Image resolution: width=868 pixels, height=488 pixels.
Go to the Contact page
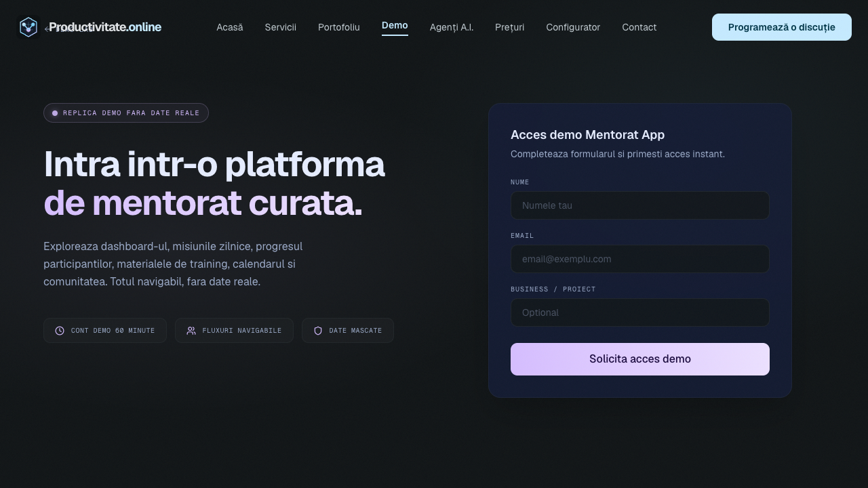click(x=639, y=27)
